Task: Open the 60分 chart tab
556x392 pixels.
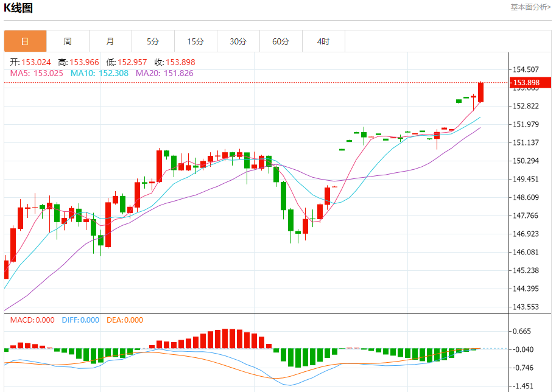Action: 281,41
